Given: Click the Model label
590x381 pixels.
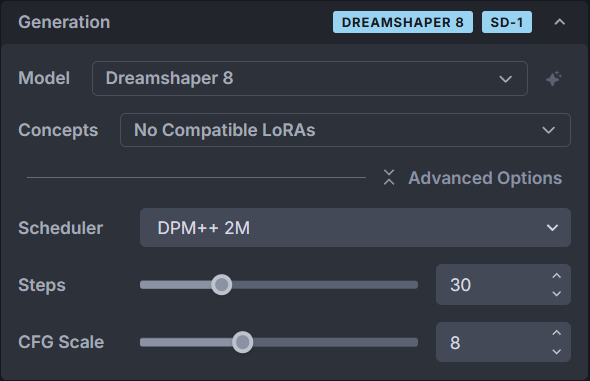Looking at the screenshot, I should 44,78.
